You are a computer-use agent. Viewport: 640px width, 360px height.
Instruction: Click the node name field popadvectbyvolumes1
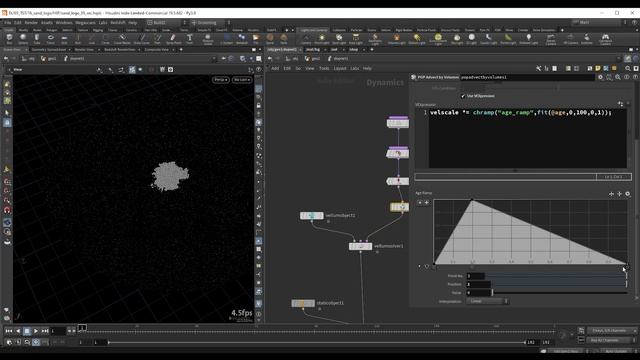(527, 77)
